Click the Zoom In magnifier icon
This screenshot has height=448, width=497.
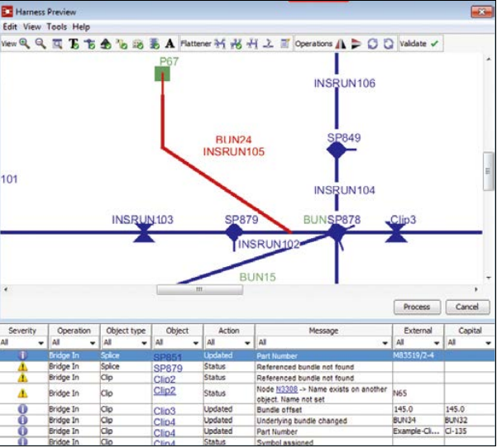click(25, 43)
